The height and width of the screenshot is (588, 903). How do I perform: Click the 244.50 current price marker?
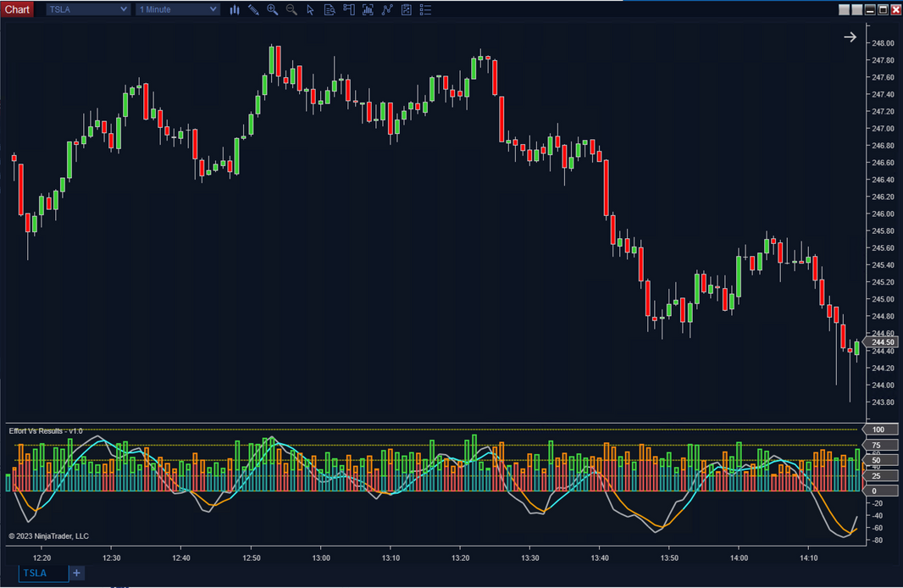(x=882, y=342)
